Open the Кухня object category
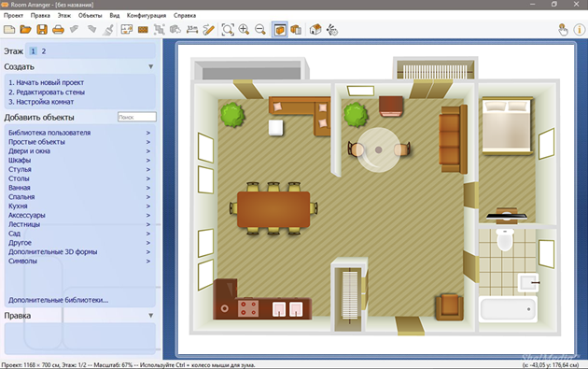This screenshot has width=588, height=369. (x=80, y=206)
